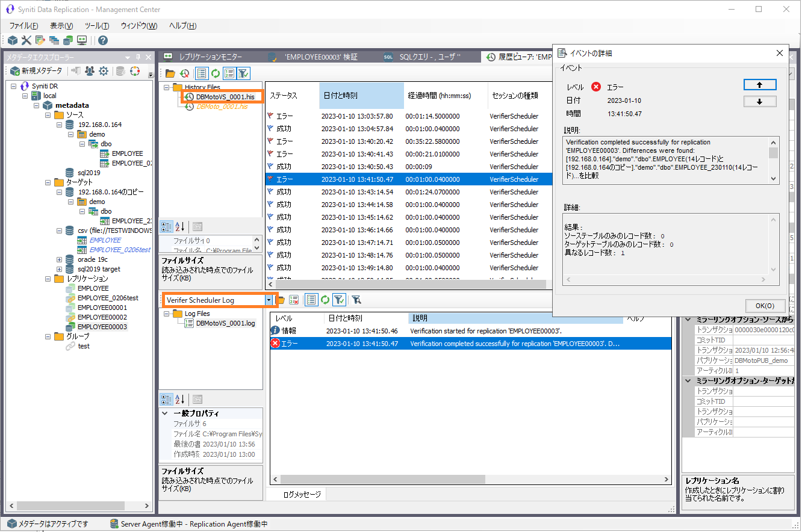Toggle numbered list view in history toolbar
The image size is (802, 532).
coord(229,73)
